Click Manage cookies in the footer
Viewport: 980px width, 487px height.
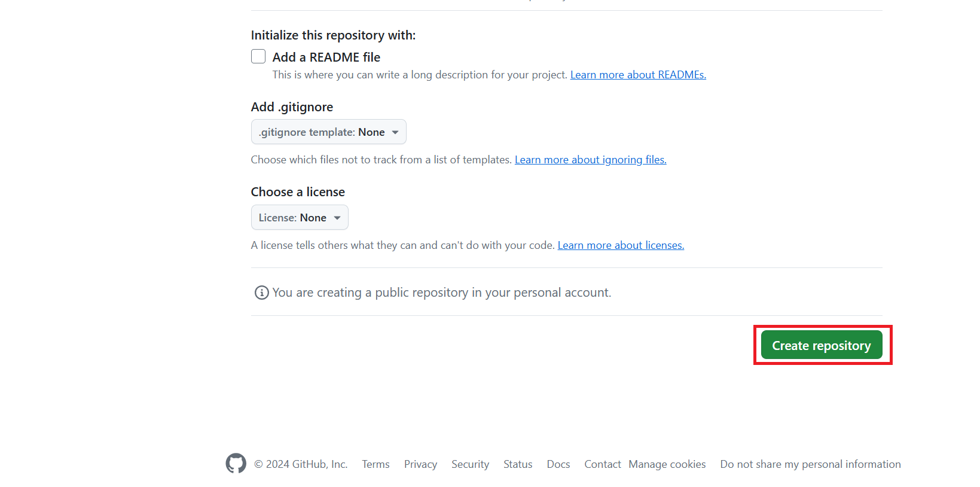click(667, 464)
